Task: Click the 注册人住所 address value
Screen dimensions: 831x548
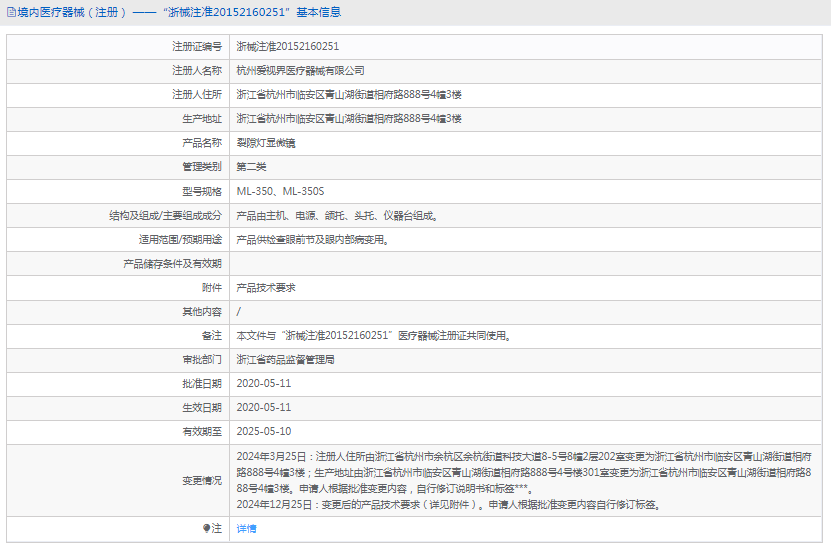Action: 349,95
